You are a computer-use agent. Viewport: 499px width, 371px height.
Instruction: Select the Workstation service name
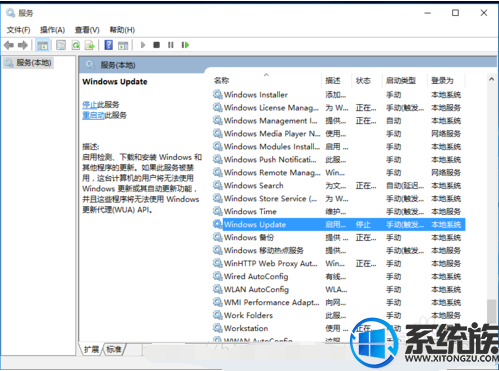246,329
